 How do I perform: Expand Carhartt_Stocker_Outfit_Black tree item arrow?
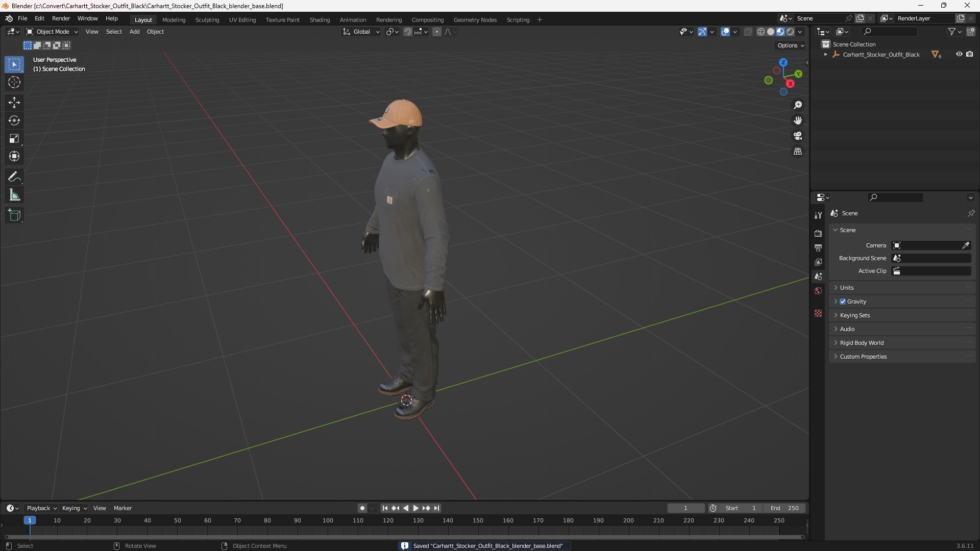point(825,55)
